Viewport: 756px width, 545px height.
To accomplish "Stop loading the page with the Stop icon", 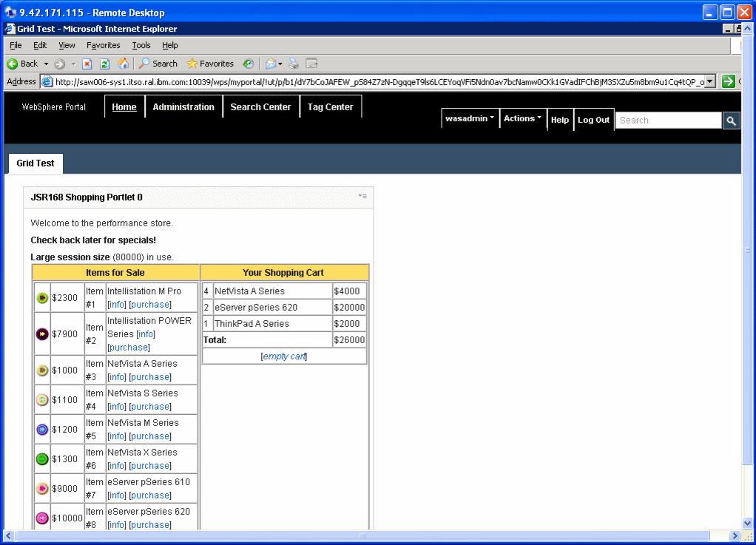I will point(87,64).
